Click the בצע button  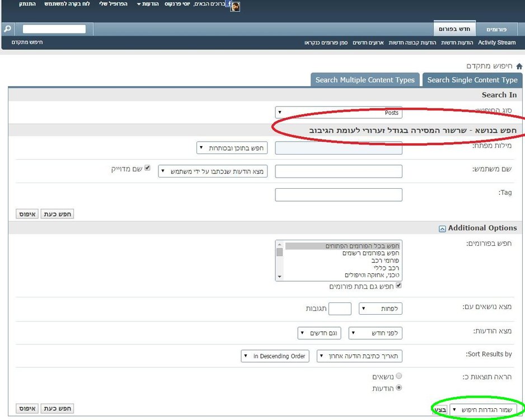440,409
